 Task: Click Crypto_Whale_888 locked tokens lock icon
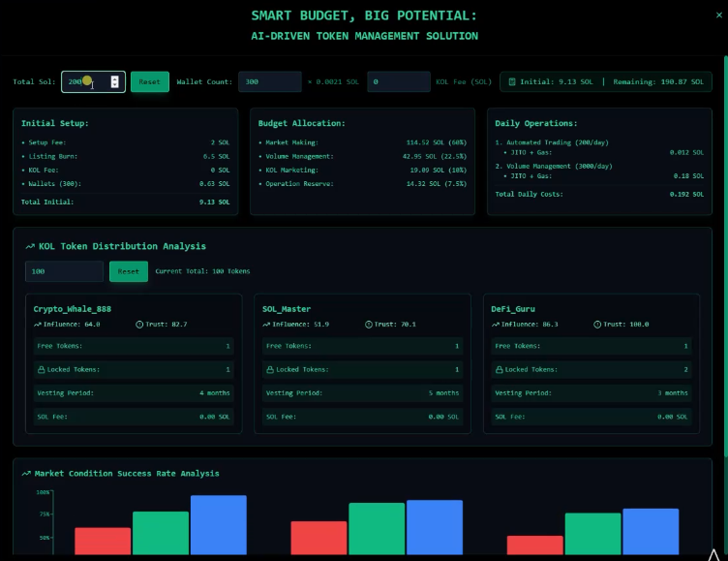42,369
